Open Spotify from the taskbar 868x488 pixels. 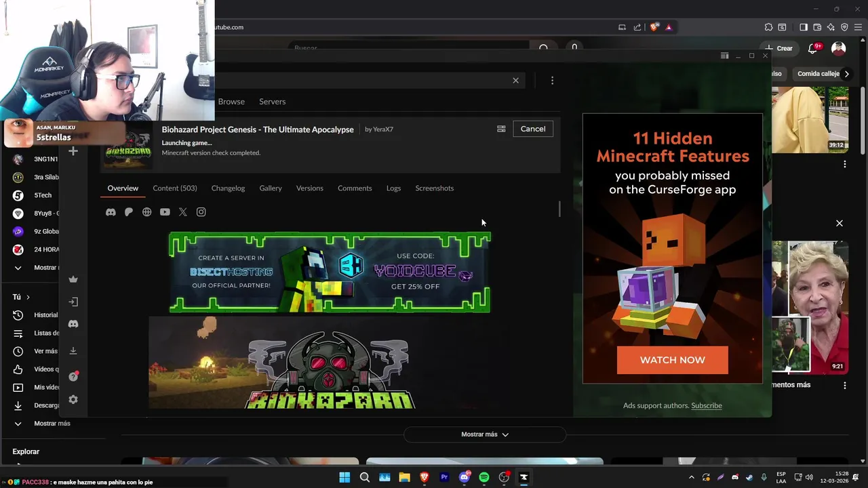[484, 477]
